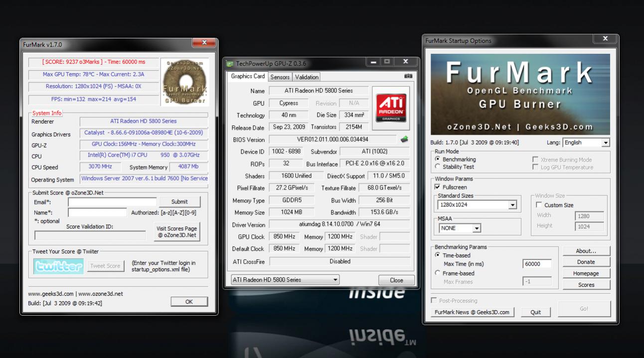Open the Standard Sizes 1280x1024 dropdown

click(478, 205)
